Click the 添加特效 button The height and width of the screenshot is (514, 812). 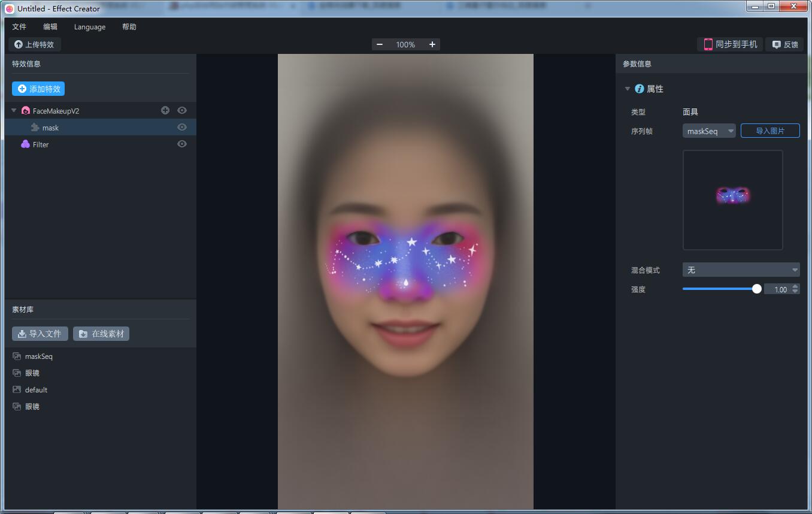point(38,88)
